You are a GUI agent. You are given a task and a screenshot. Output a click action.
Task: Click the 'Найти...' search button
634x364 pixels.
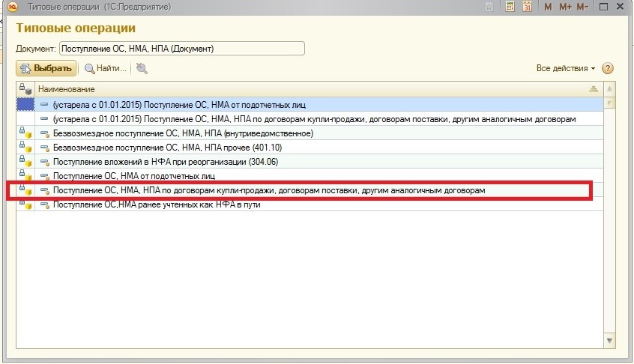(105, 69)
